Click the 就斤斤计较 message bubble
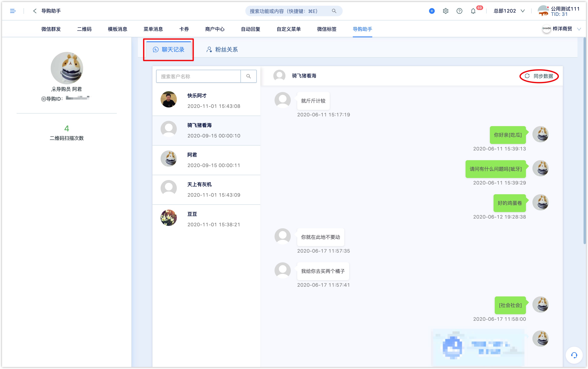This screenshot has height=369, width=588. pyautogui.click(x=313, y=101)
